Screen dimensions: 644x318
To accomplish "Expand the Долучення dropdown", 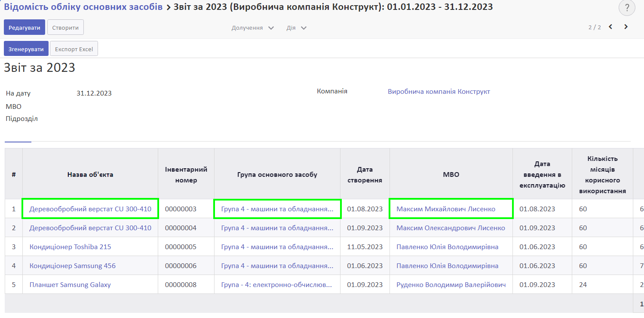I will click(x=253, y=28).
